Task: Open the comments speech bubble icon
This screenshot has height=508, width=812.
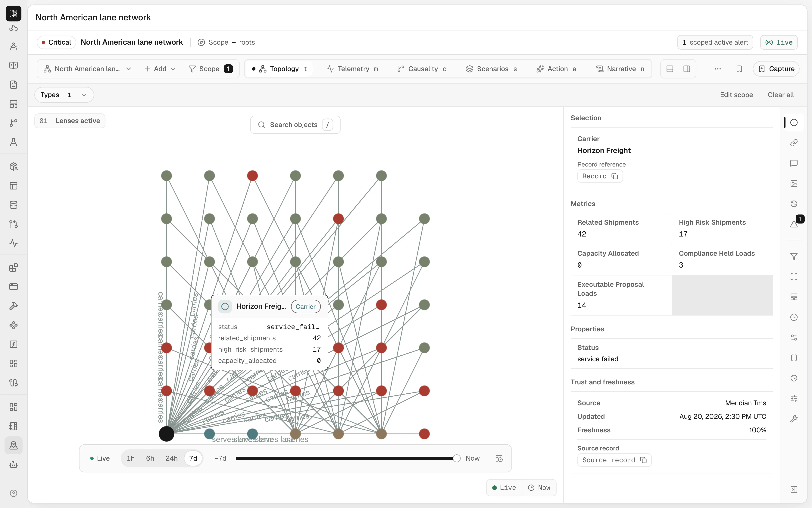Action: pos(794,163)
